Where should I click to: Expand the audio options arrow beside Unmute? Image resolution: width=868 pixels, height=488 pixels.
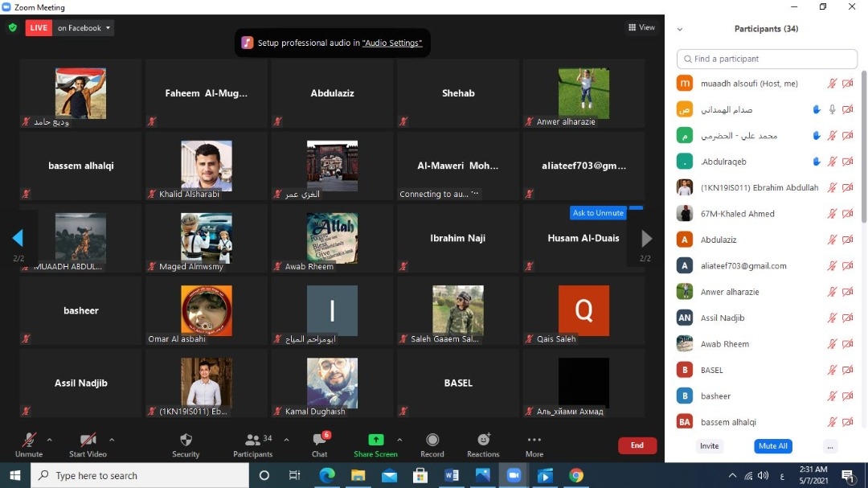[50, 440]
